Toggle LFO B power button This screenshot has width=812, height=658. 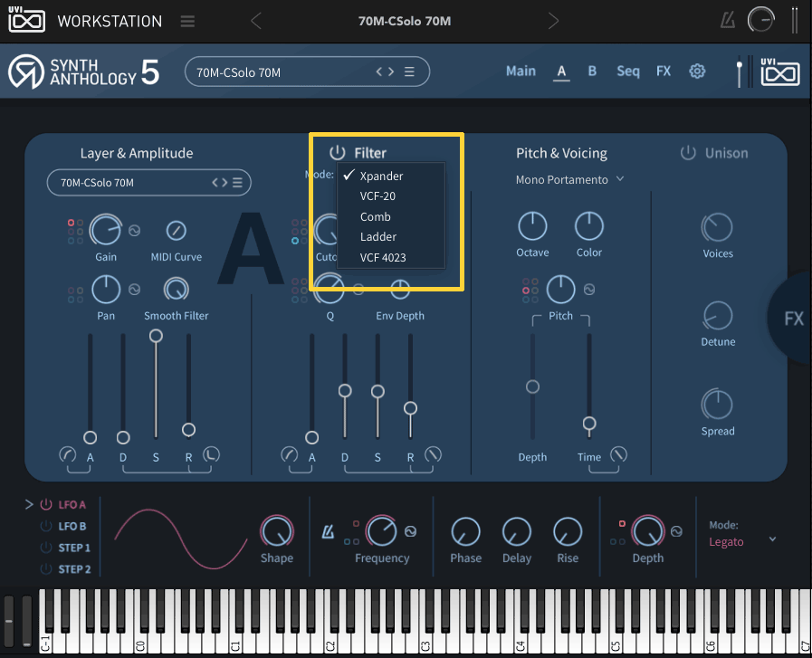click(46, 526)
